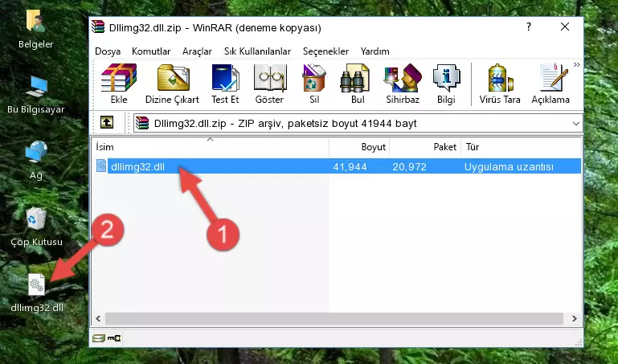Image resolution: width=618 pixels, height=364 pixels.
Task: Click the drive icon in status bar
Action: tap(99, 338)
